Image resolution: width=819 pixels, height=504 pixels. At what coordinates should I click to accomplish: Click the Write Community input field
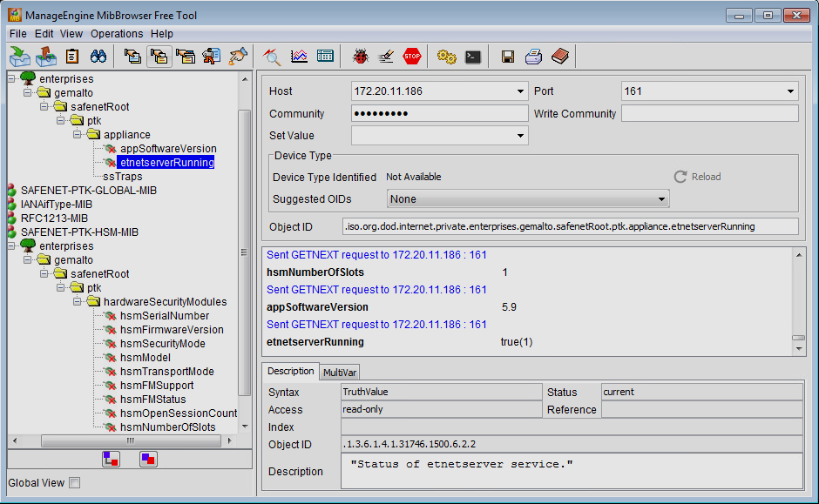[x=709, y=114]
